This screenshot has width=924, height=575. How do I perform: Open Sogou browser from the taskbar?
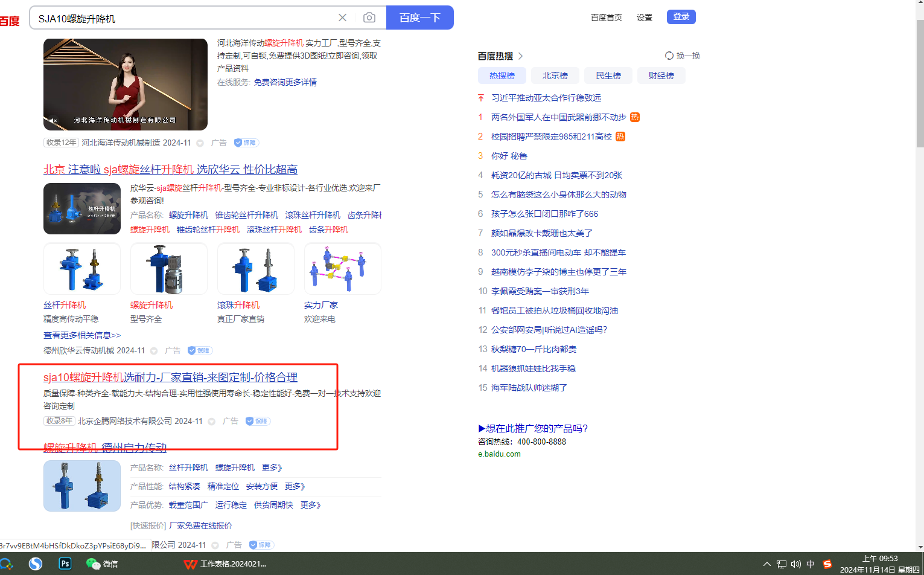click(36, 564)
